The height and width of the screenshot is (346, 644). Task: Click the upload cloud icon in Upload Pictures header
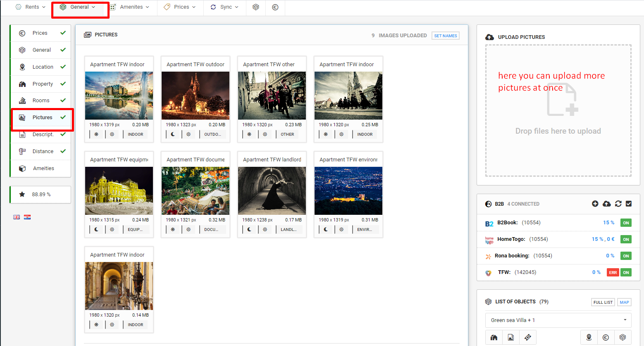click(x=489, y=37)
